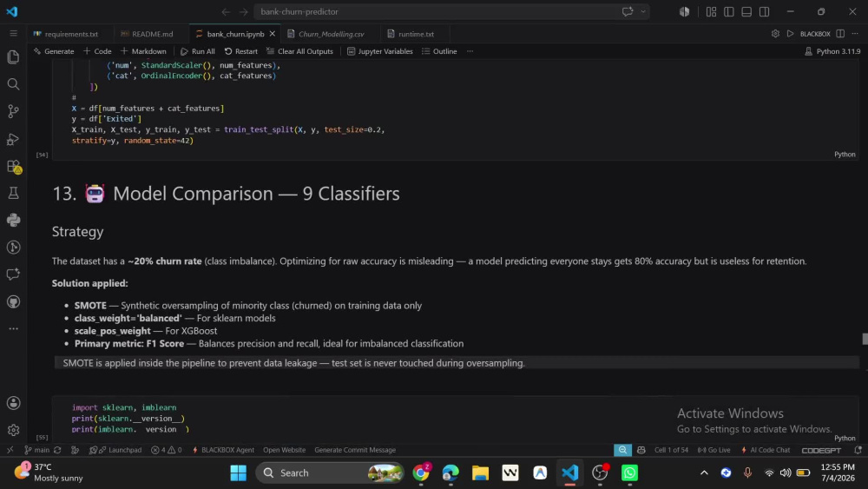Open the hamburger application menu
The height and width of the screenshot is (489, 868).
[13, 33]
